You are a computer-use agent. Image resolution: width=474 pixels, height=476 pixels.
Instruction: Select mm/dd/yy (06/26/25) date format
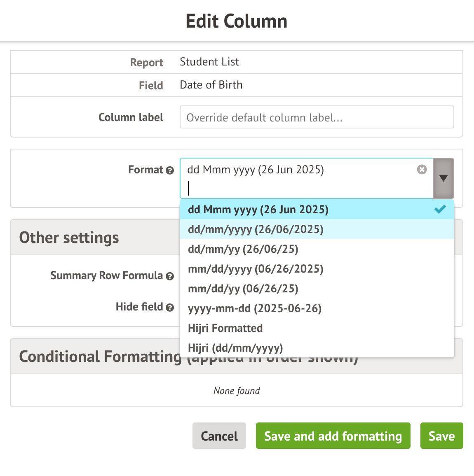pos(243,289)
